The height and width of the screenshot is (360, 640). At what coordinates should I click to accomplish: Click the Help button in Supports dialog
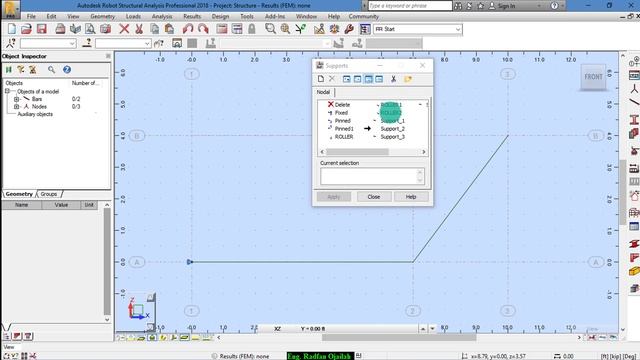(x=411, y=197)
